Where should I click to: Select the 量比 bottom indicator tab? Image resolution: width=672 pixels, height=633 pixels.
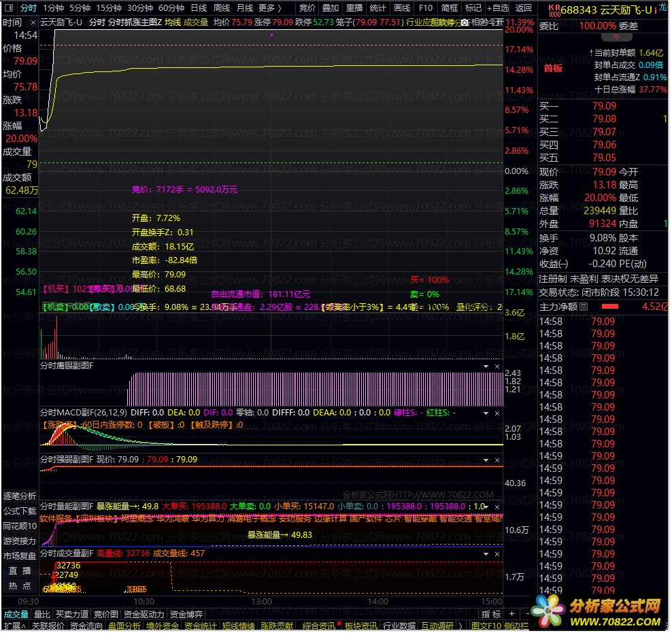point(42,615)
